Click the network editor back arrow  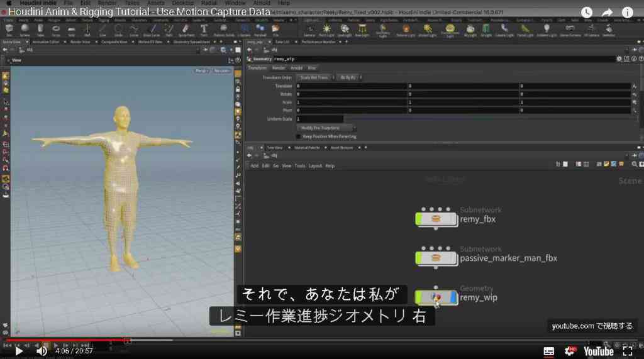[249, 156]
